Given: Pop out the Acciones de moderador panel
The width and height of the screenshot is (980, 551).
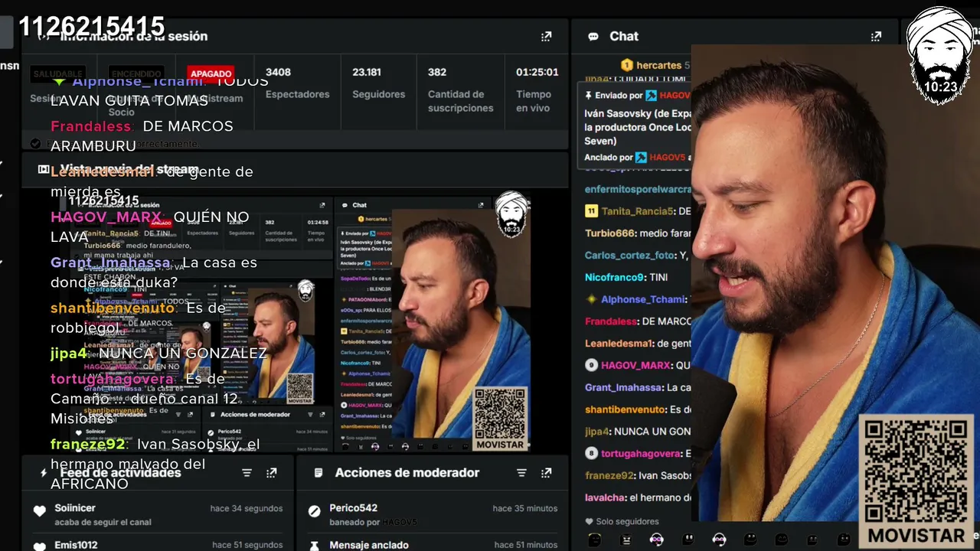Looking at the screenshot, I should (x=546, y=473).
